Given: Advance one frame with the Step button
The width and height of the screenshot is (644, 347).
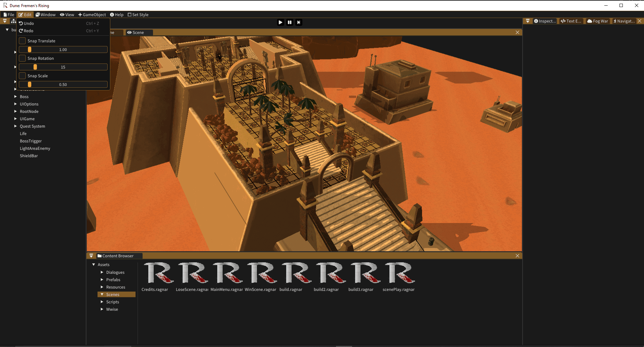Looking at the screenshot, I should point(299,22).
